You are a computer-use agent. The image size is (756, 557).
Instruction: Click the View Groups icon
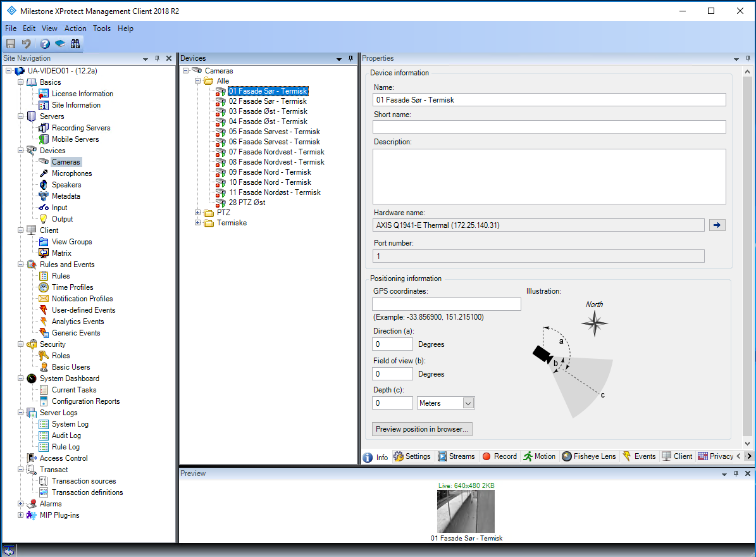coord(44,242)
